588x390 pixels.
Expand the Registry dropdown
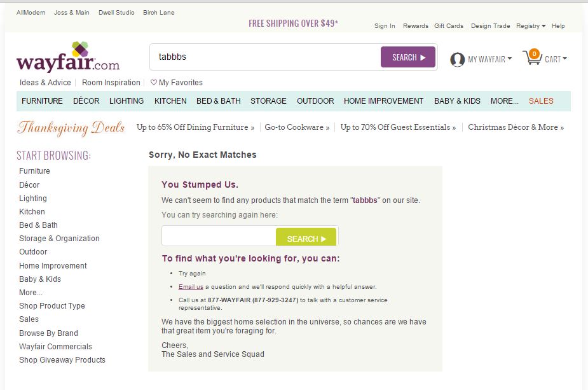[531, 26]
